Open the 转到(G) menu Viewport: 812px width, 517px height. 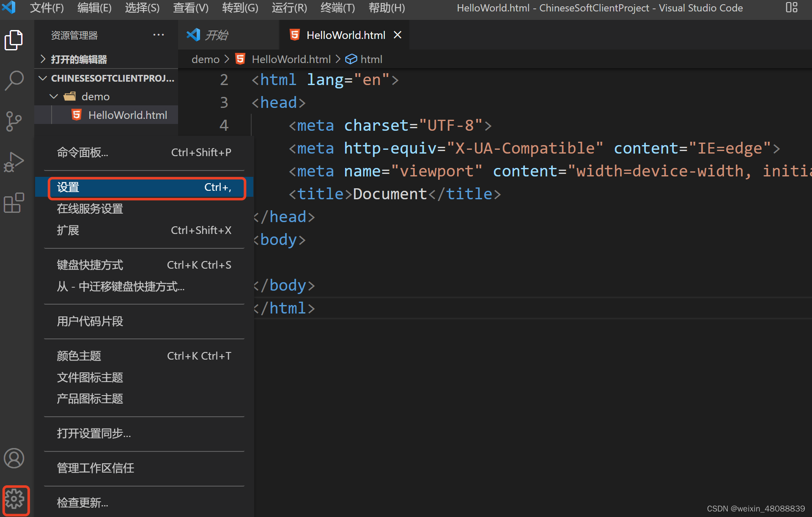tap(240, 8)
